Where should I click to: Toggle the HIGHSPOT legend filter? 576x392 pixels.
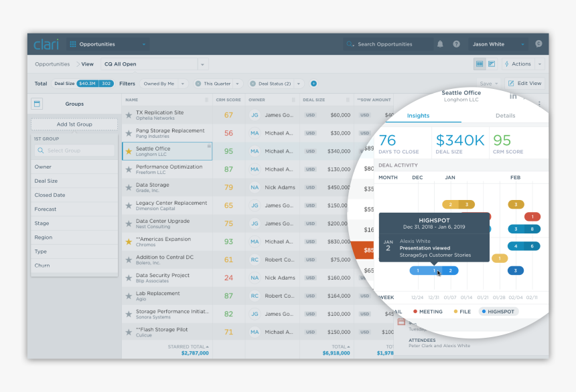point(498,312)
